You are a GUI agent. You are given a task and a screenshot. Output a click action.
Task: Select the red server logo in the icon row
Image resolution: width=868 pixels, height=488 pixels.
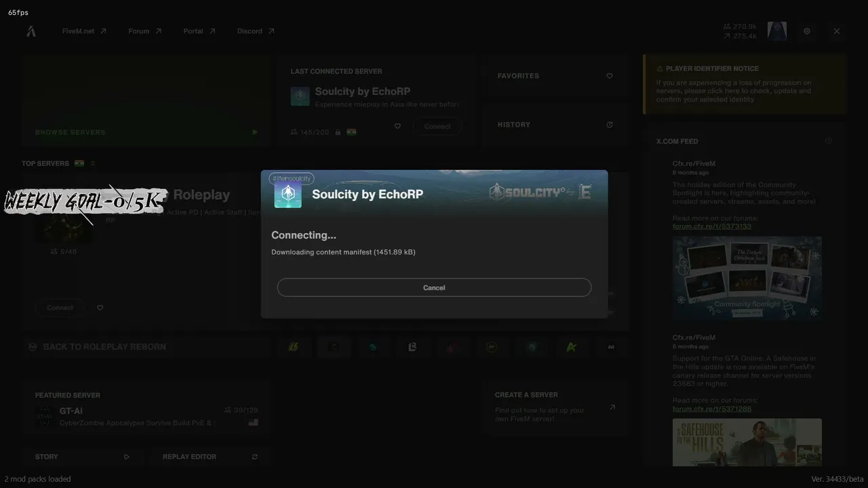click(452, 347)
